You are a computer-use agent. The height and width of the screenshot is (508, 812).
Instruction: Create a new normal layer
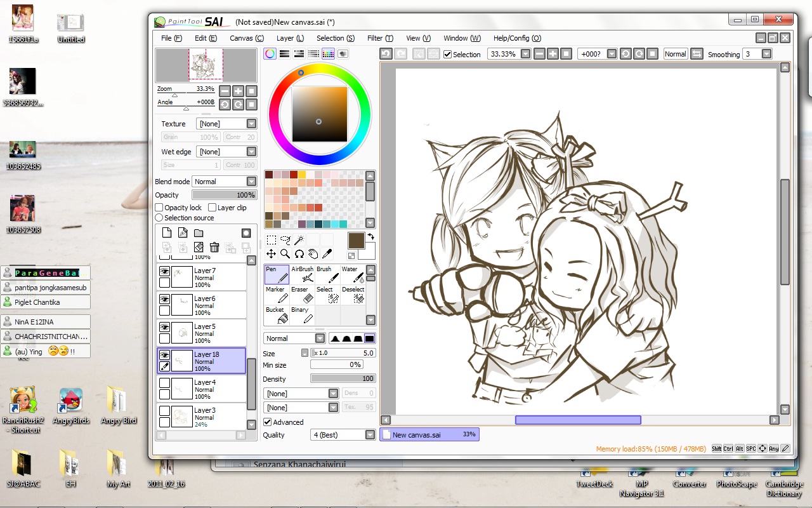point(167,233)
